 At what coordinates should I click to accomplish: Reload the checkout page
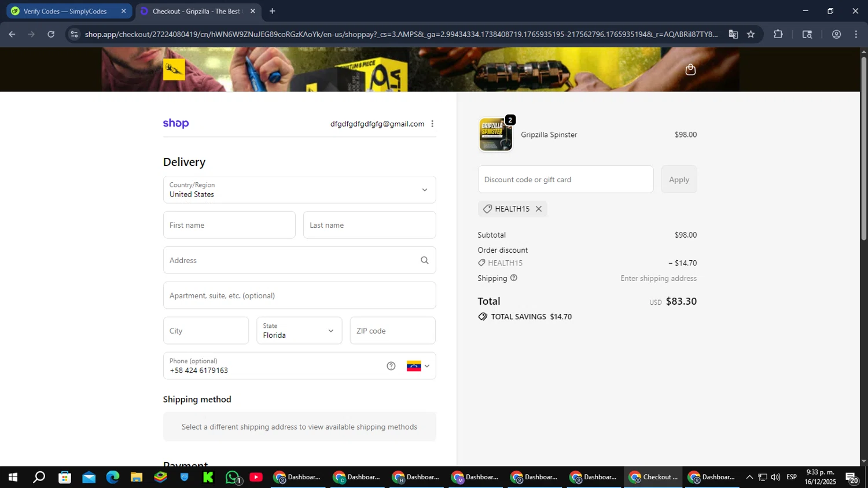[51, 34]
